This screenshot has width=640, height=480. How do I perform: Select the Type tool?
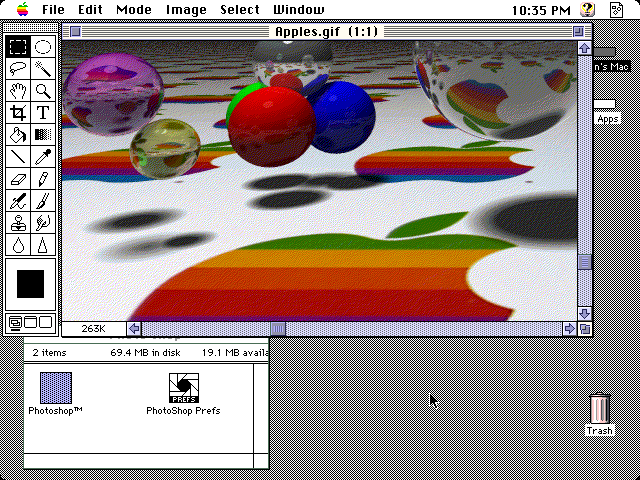(43, 112)
